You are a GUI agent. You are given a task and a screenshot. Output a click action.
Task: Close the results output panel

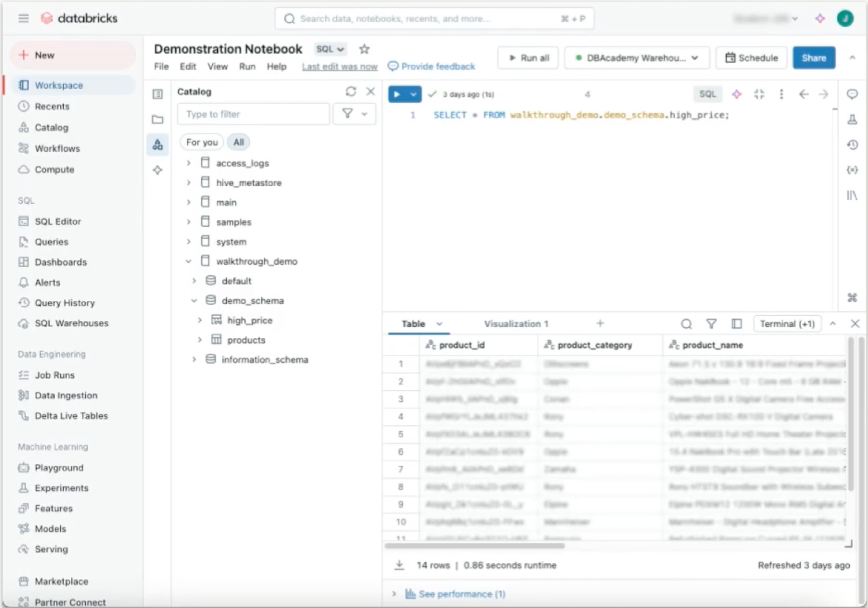855,324
